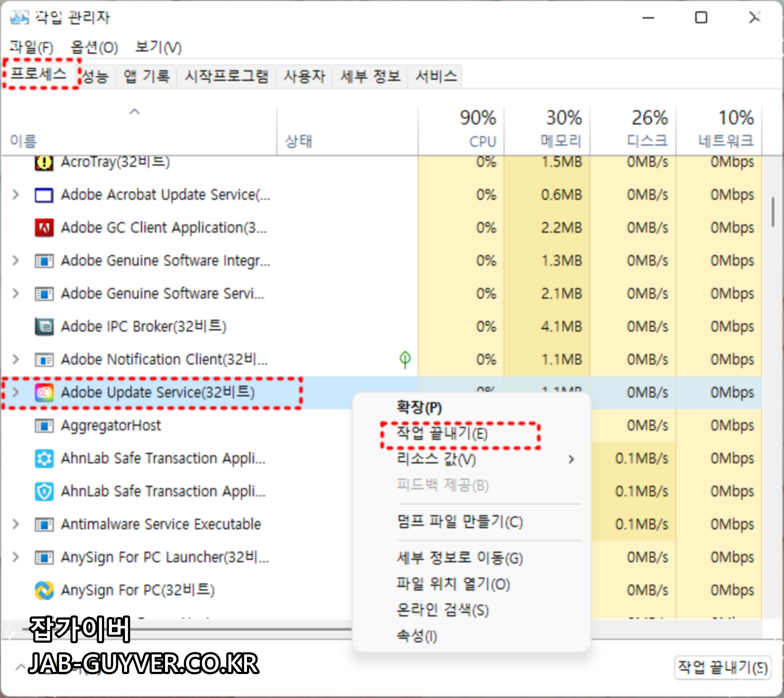Choose 파일 위치 열기(O) in the context menu
This screenshot has width=784, height=698.
point(471,584)
